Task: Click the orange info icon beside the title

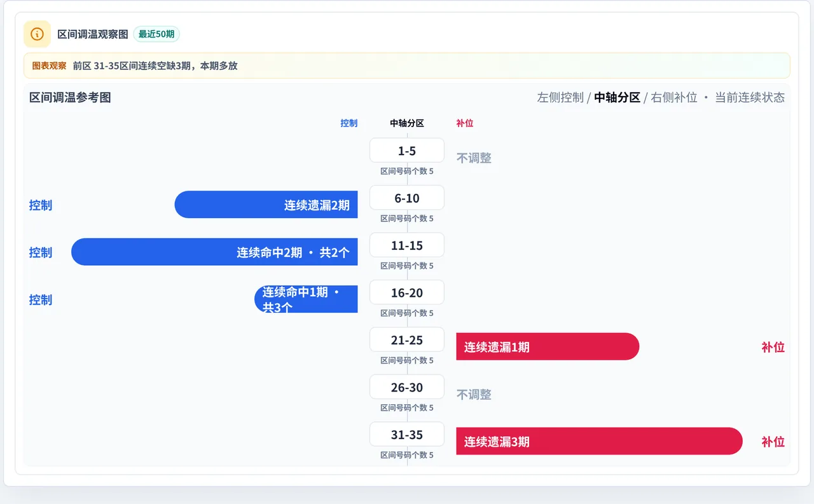Action: (x=37, y=34)
